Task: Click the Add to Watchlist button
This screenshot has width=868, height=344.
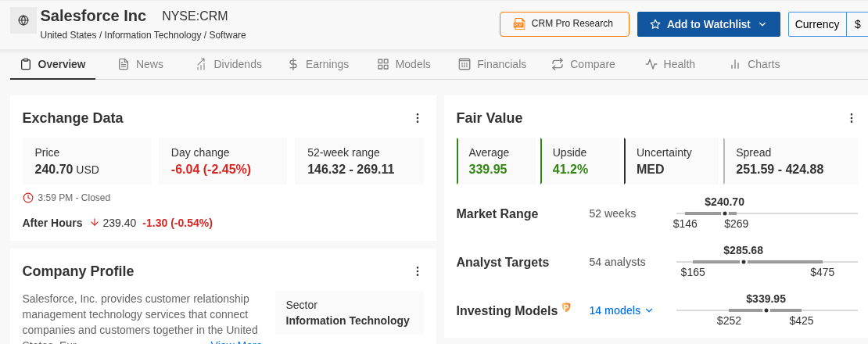Action: (708, 24)
